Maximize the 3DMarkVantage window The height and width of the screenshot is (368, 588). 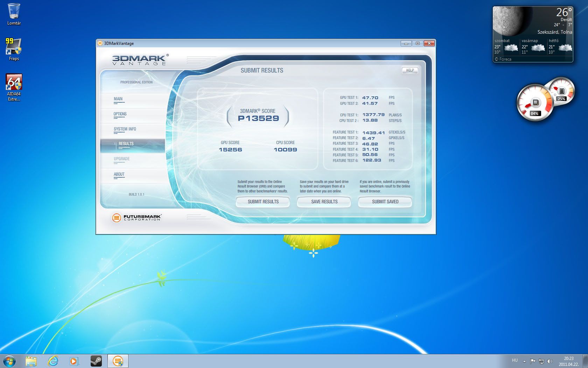point(417,43)
